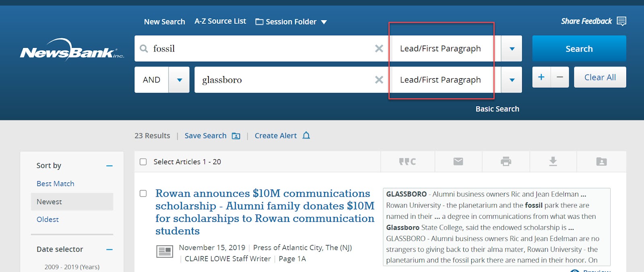Open the Session Folder menu

click(291, 22)
